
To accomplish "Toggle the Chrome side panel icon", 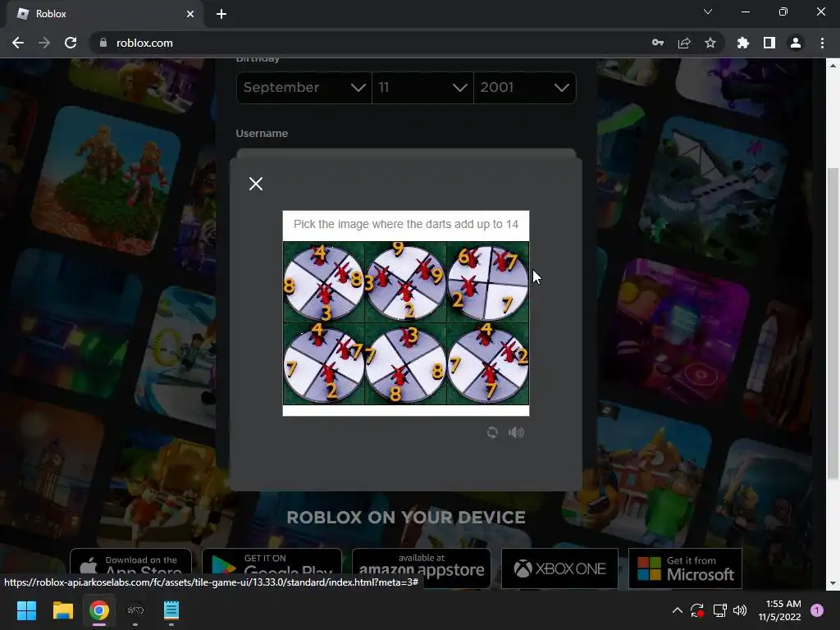I will click(x=769, y=43).
